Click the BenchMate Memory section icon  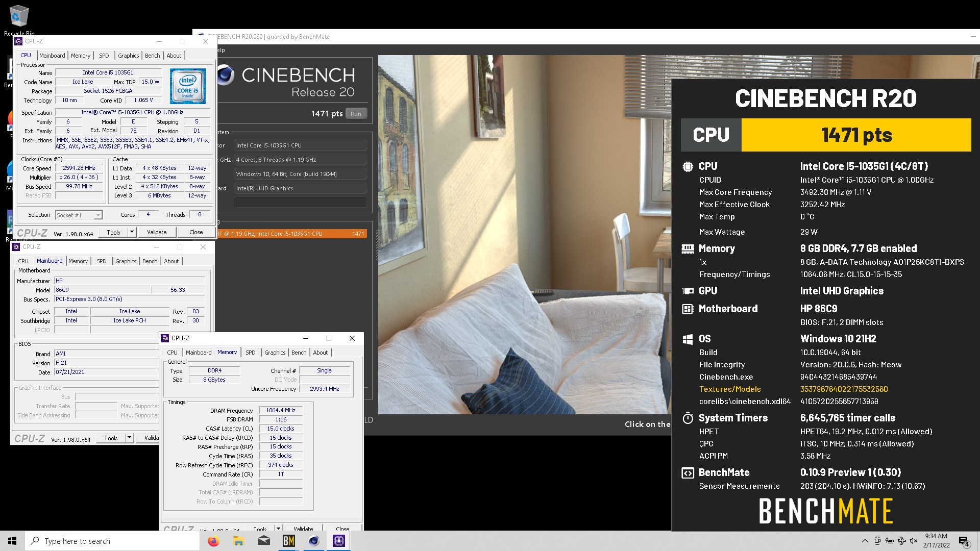(x=688, y=248)
